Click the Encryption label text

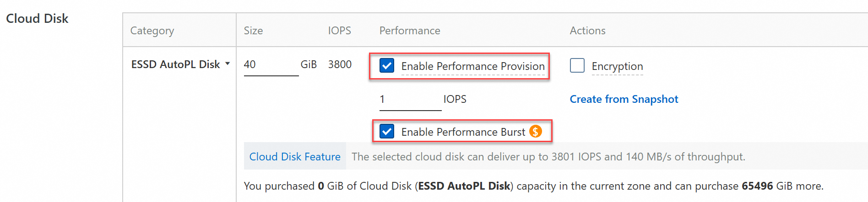coord(617,66)
